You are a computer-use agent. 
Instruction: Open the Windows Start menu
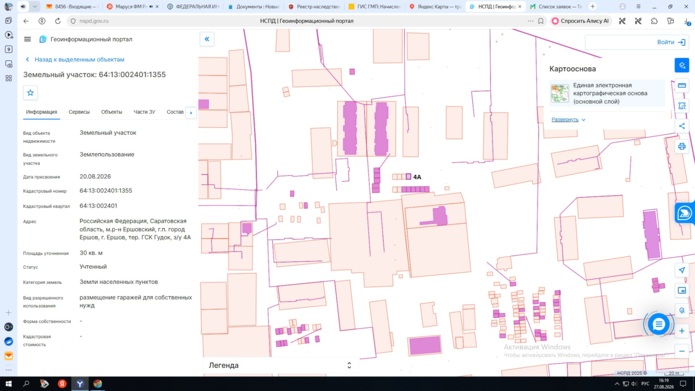[8, 383]
